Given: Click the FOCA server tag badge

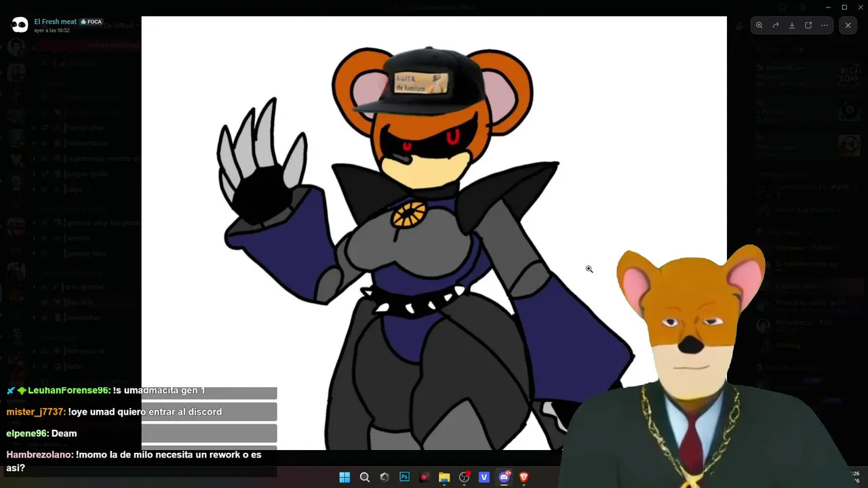Looking at the screenshot, I should 92,22.
